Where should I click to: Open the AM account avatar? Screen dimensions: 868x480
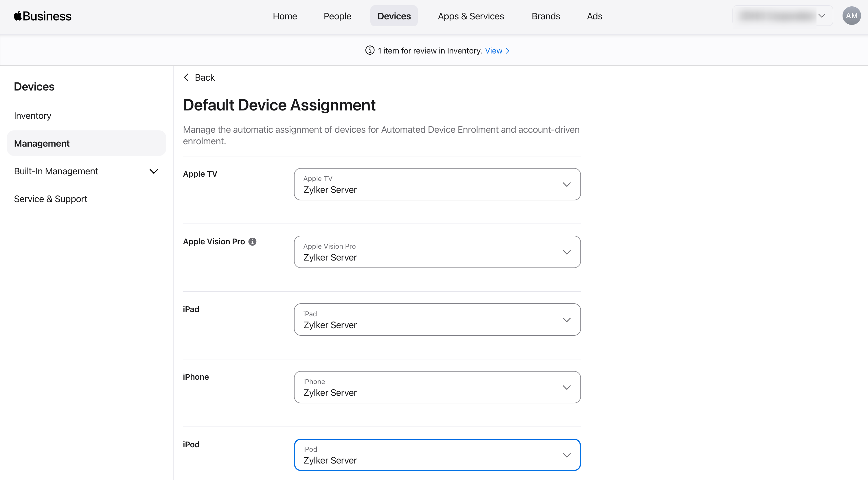[x=851, y=16]
